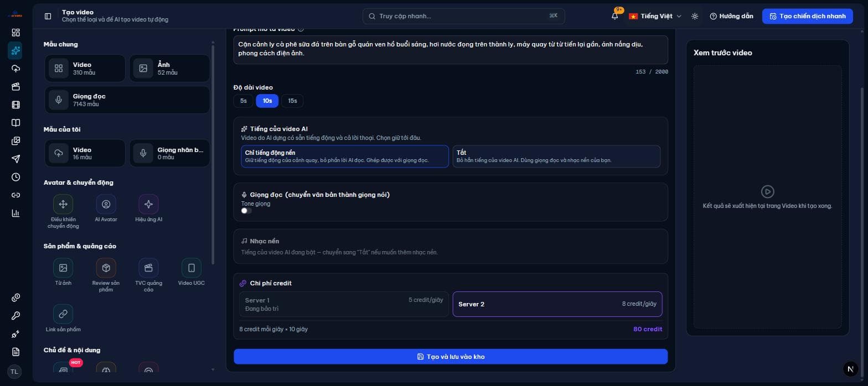Choose the Review sản phẩm template type

tap(106, 275)
